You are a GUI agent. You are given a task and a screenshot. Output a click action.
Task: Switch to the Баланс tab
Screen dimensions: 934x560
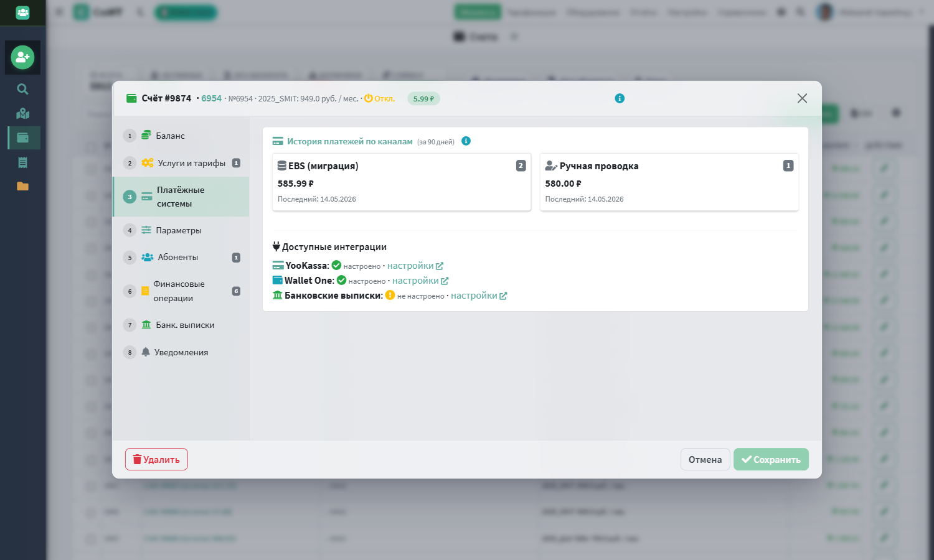181,136
